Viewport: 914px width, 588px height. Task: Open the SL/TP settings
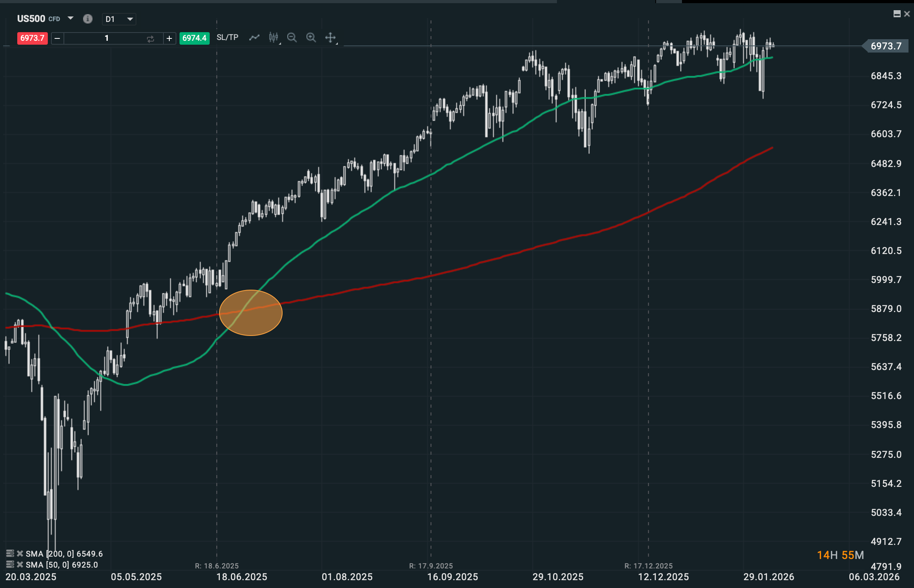pos(227,38)
